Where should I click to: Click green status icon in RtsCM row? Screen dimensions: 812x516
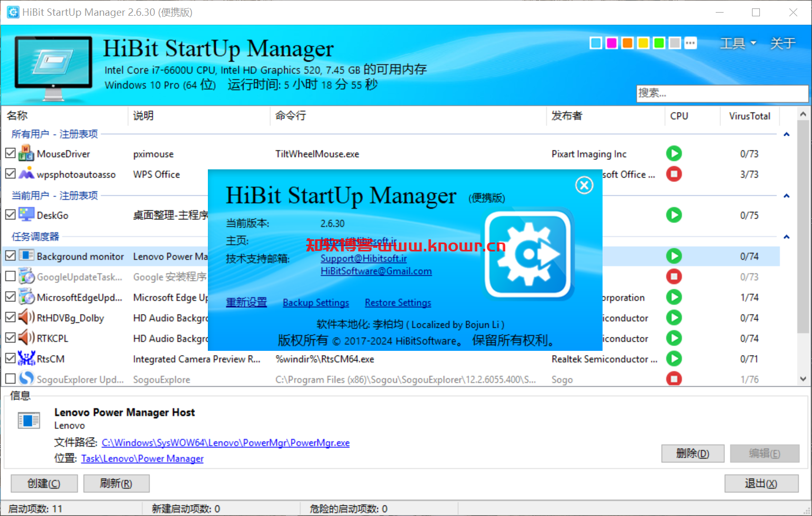click(x=674, y=358)
